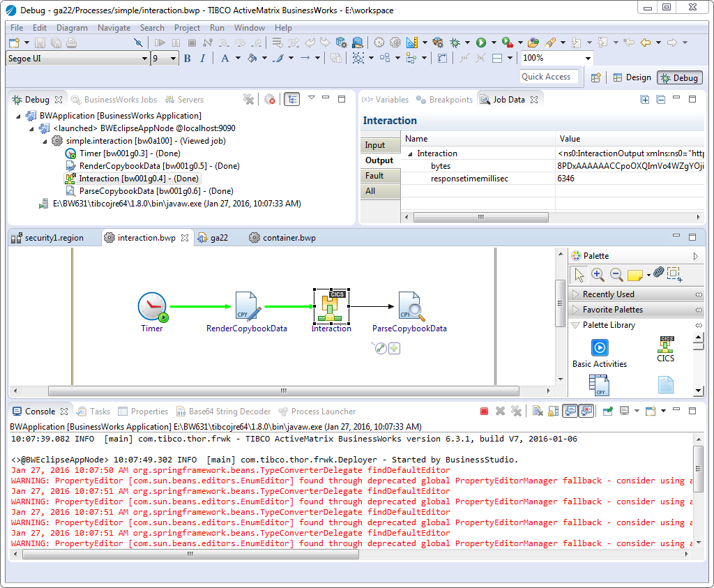Viewport: 714px width, 588px height.
Task: Expand the Favorite Palettes section
Action: click(x=636, y=310)
